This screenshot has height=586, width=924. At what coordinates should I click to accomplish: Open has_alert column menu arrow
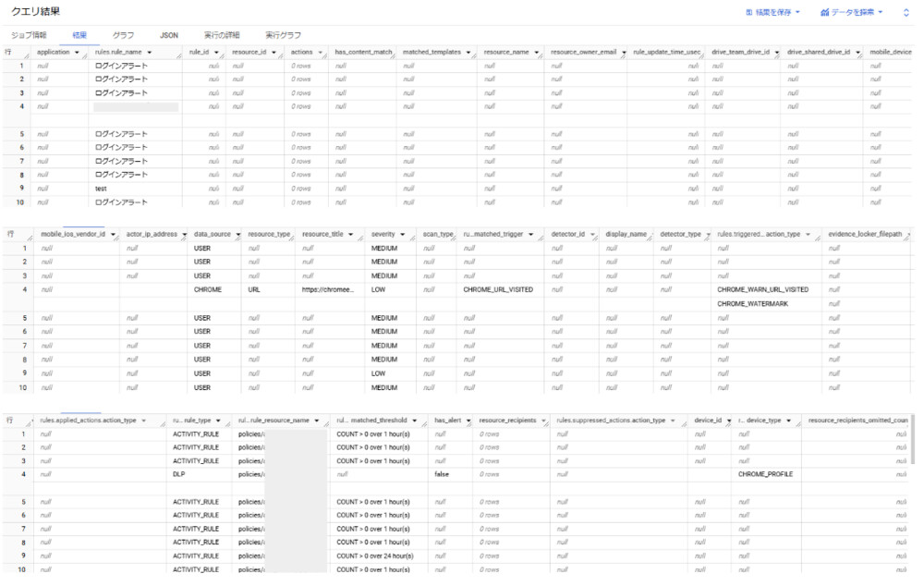(468, 421)
